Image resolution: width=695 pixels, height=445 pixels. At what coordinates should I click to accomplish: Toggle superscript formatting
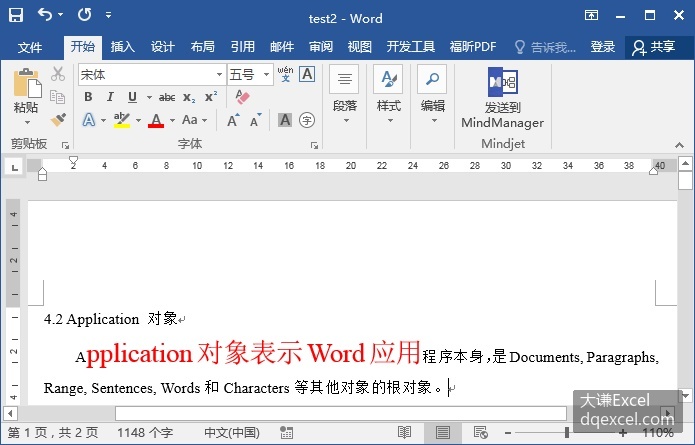pyautogui.click(x=211, y=97)
